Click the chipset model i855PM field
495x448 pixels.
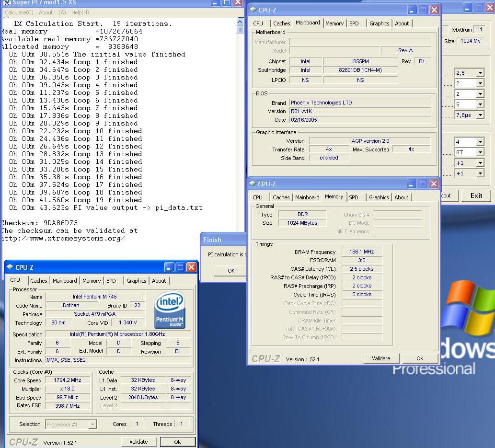360,61
